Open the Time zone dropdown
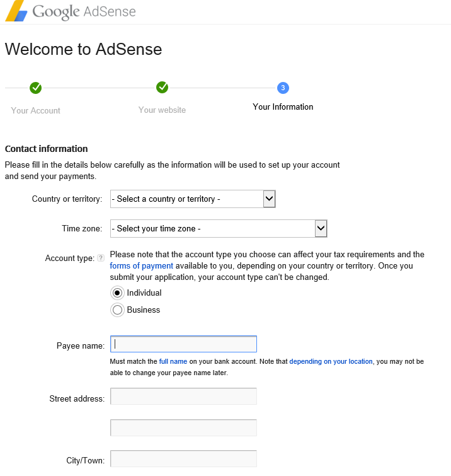This screenshot has width=451, height=476. (219, 229)
